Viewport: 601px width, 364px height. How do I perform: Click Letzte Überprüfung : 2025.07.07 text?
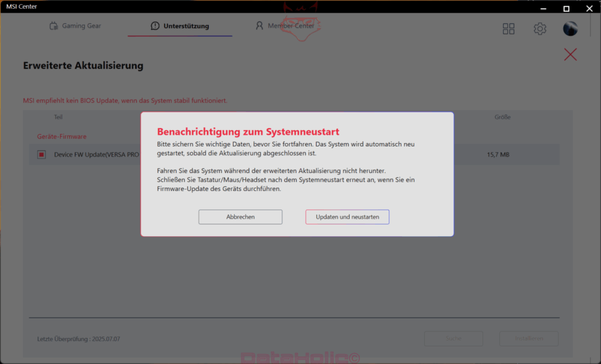[79, 339]
